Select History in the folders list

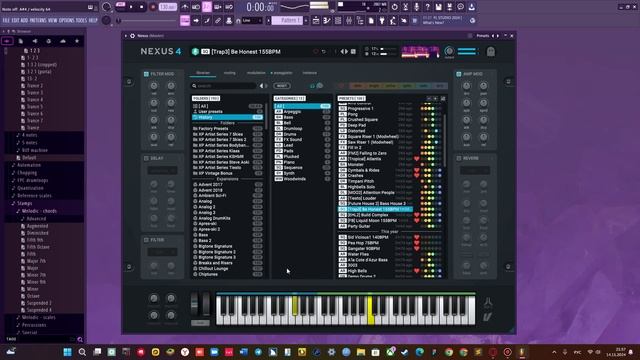pos(227,117)
